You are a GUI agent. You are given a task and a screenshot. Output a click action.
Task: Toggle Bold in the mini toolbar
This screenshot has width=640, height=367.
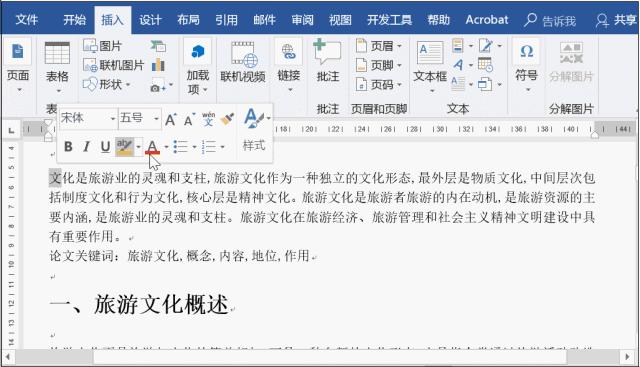click(68, 147)
